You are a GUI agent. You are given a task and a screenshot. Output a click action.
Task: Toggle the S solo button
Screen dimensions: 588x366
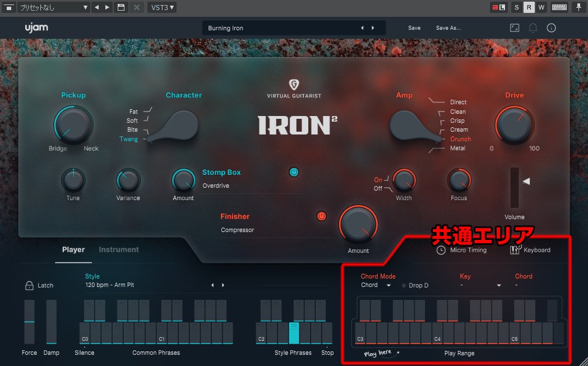tap(516, 7)
